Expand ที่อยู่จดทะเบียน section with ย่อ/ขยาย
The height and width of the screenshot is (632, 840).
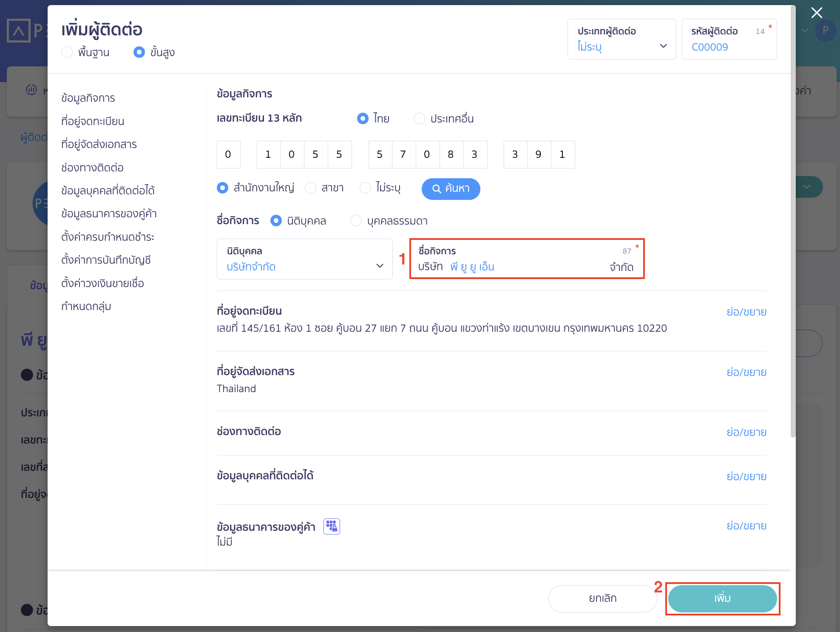[x=746, y=312]
